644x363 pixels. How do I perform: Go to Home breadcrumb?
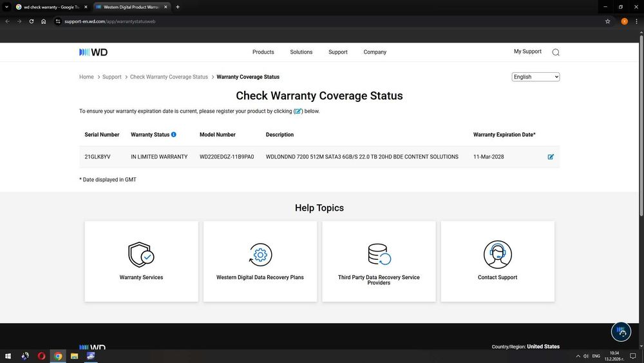[86, 77]
